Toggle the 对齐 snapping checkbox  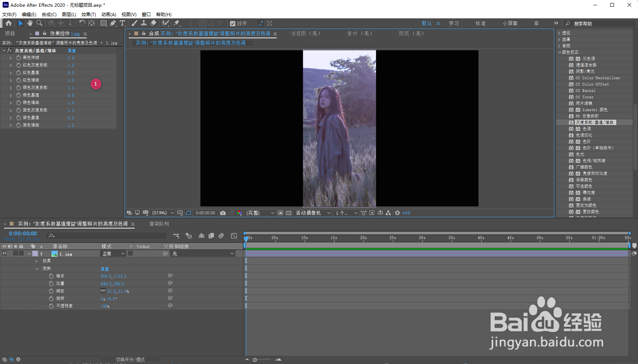233,23
